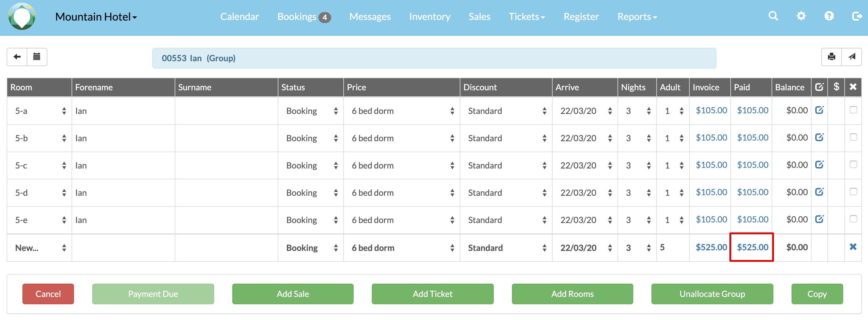Open settings gear icon
The image size is (868, 320).
pos(801,16)
